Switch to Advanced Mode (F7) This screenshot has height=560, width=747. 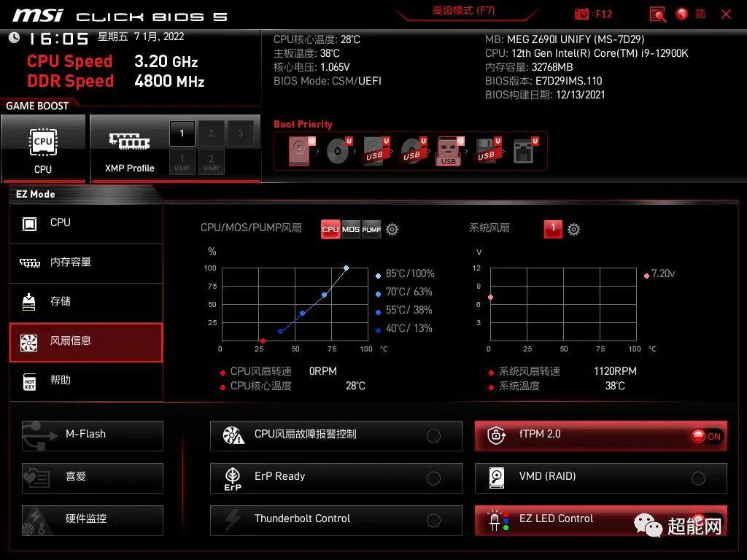coord(463,11)
